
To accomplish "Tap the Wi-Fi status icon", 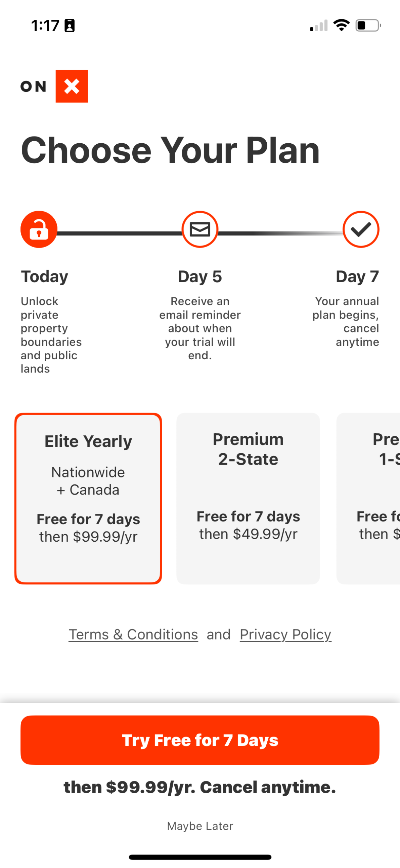I will 341,25.
